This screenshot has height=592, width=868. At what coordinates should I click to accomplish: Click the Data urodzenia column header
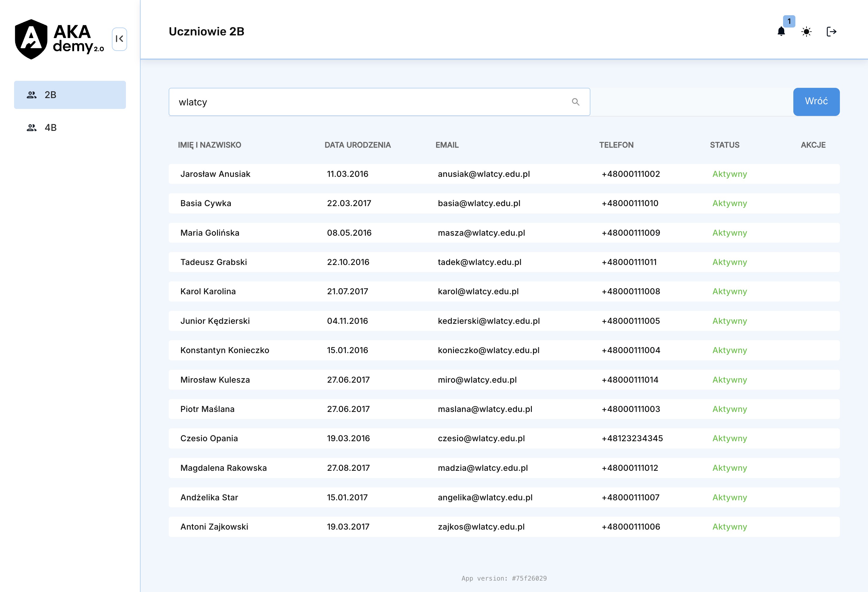[x=358, y=145]
